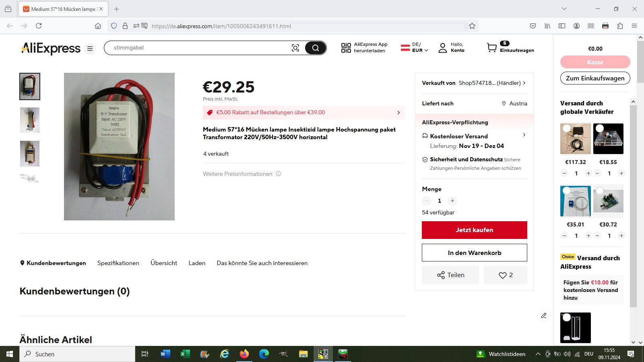The width and height of the screenshot is (644, 362).
Task: Switch to the Übersicht tab
Action: click(x=164, y=263)
